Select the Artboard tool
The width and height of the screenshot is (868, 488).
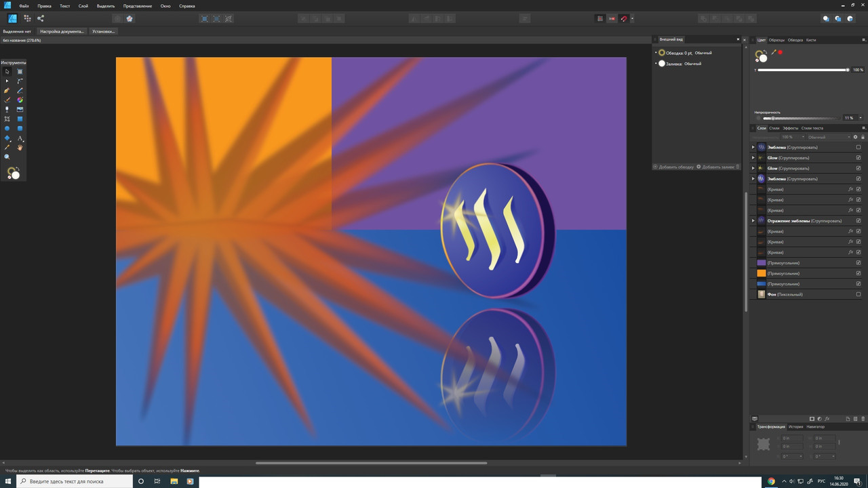click(x=20, y=71)
